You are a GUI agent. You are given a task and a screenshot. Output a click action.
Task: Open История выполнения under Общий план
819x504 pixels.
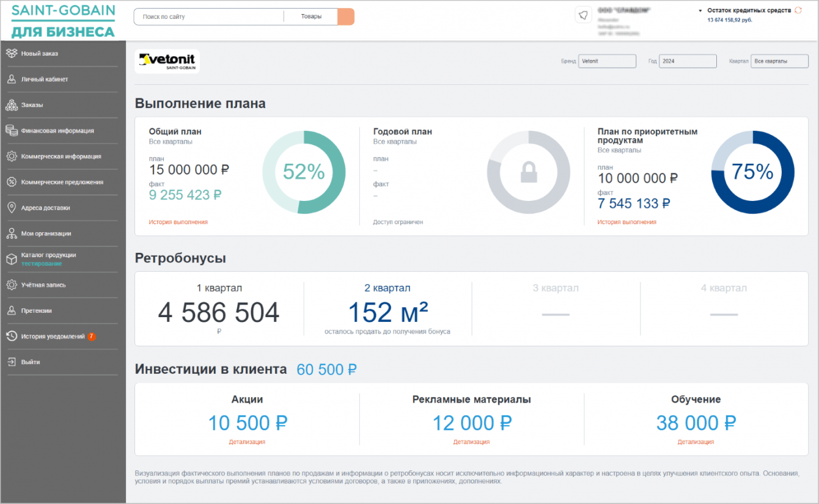pyautogui.click(x=178, y=222)
